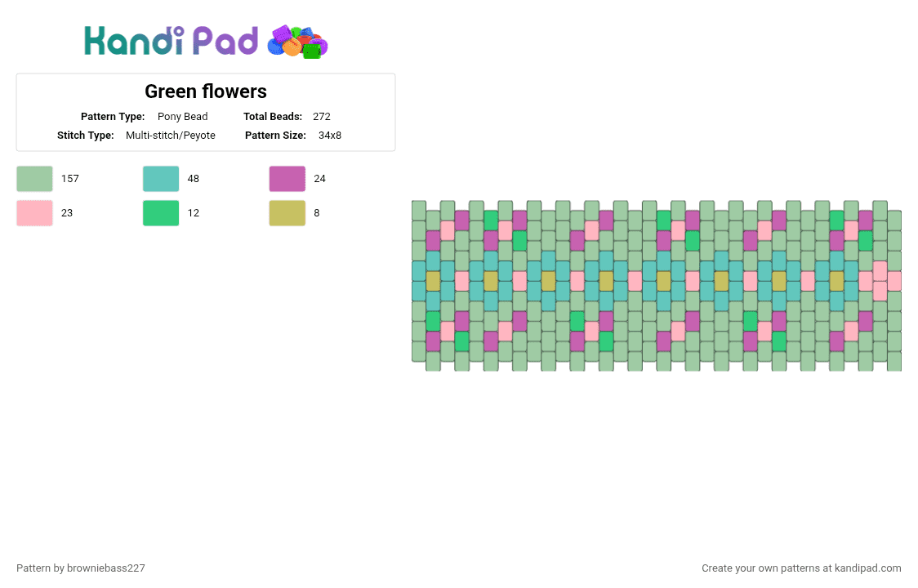Click the bead count 157
918x588 pixels.
tap(69, 179)
